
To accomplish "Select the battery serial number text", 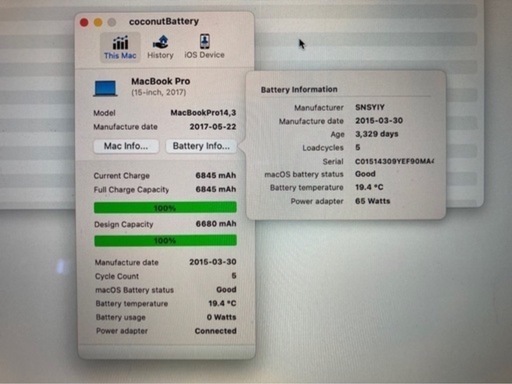I will click(394, 161).
